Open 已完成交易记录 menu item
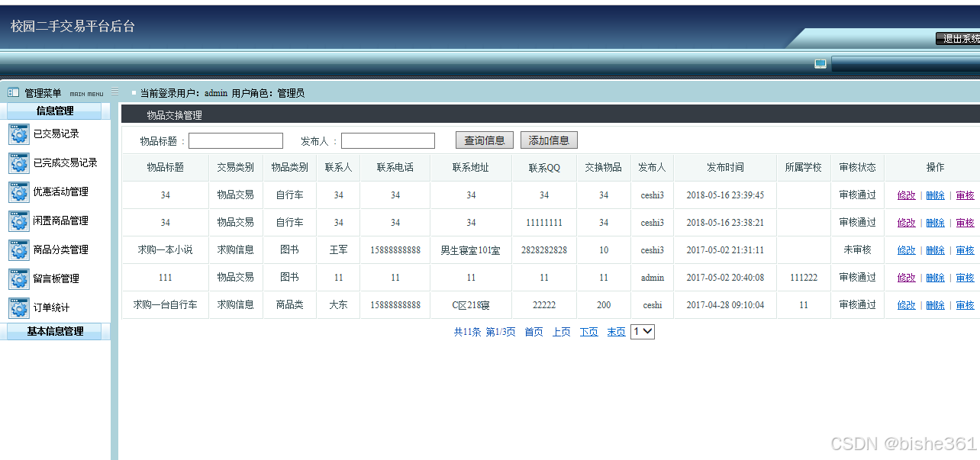 pos(65,162)
